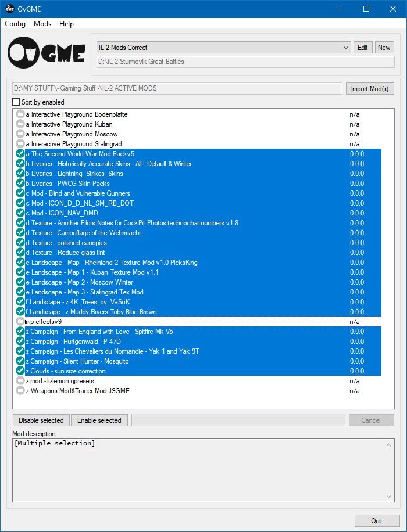Click the Import Mod(s) button
The image size is (407, 532).
click(370, 88)
